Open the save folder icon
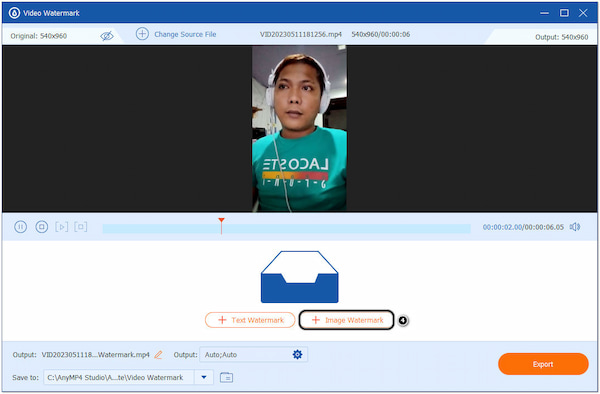This screenshot has height=394, width=600. (227, 377)
